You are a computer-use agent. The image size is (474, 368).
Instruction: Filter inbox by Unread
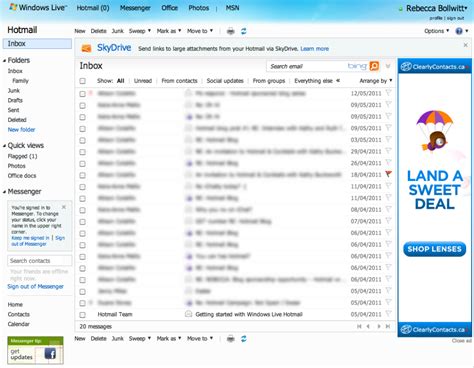click(x=143, y=81)
